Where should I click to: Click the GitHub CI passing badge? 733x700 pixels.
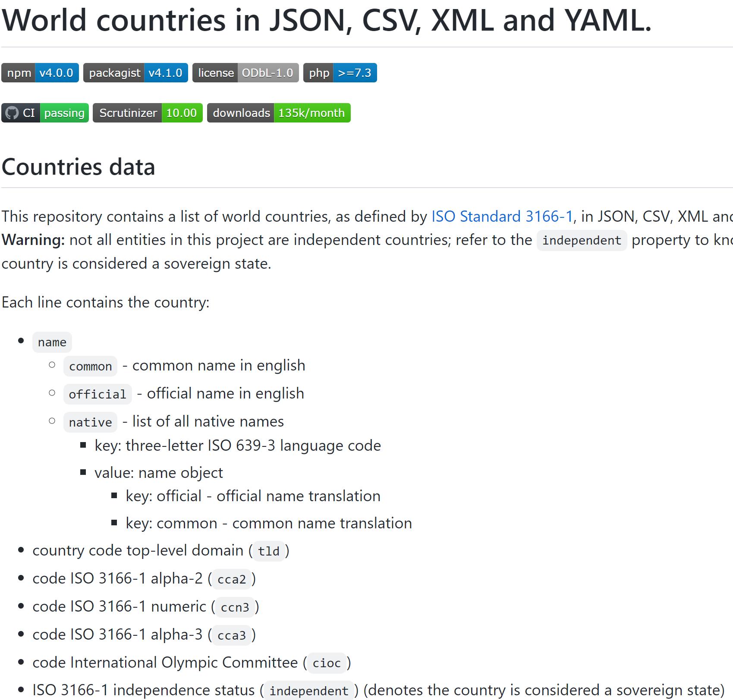coord(45,113)
